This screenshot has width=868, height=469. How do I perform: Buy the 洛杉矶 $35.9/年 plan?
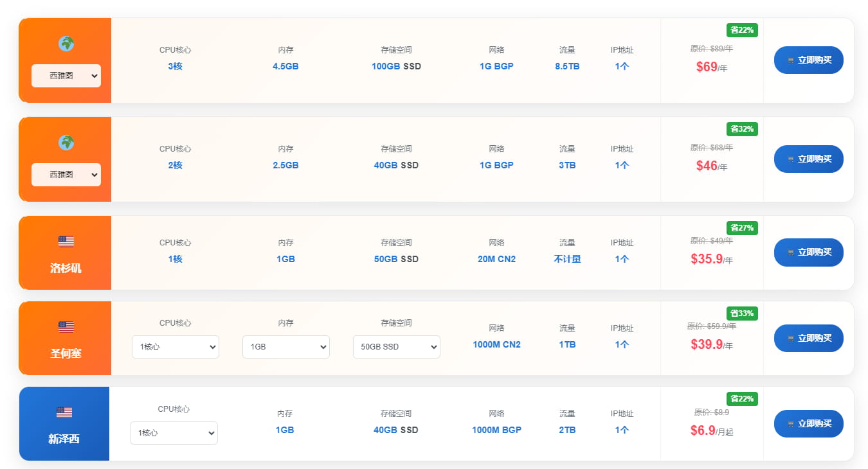pos(808,252)
